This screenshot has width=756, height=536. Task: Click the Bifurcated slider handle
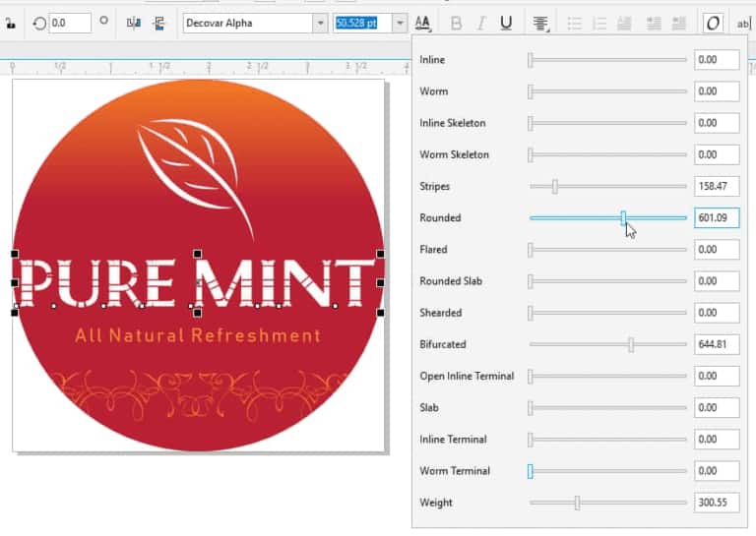click(x=631, y=344)
